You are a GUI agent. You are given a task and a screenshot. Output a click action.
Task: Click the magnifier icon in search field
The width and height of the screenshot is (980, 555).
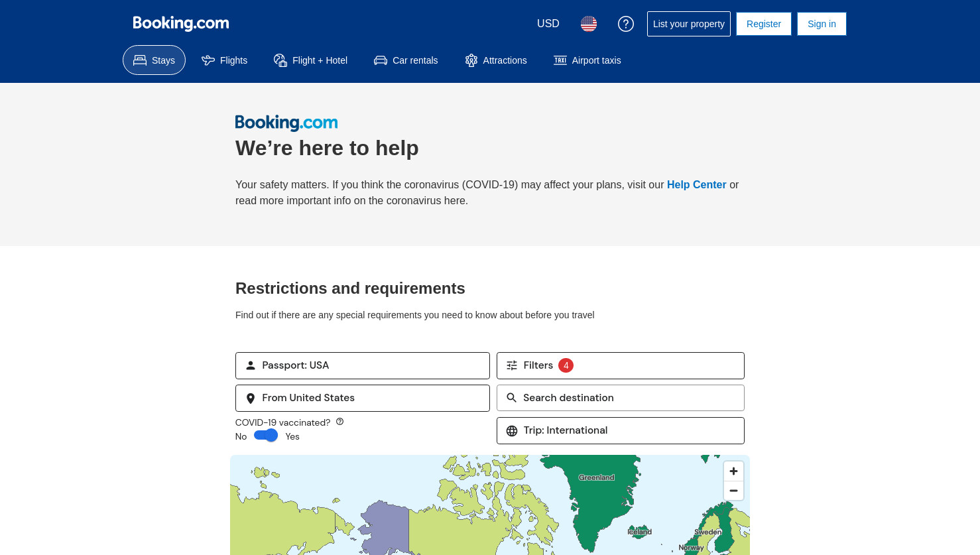(512, 398)
